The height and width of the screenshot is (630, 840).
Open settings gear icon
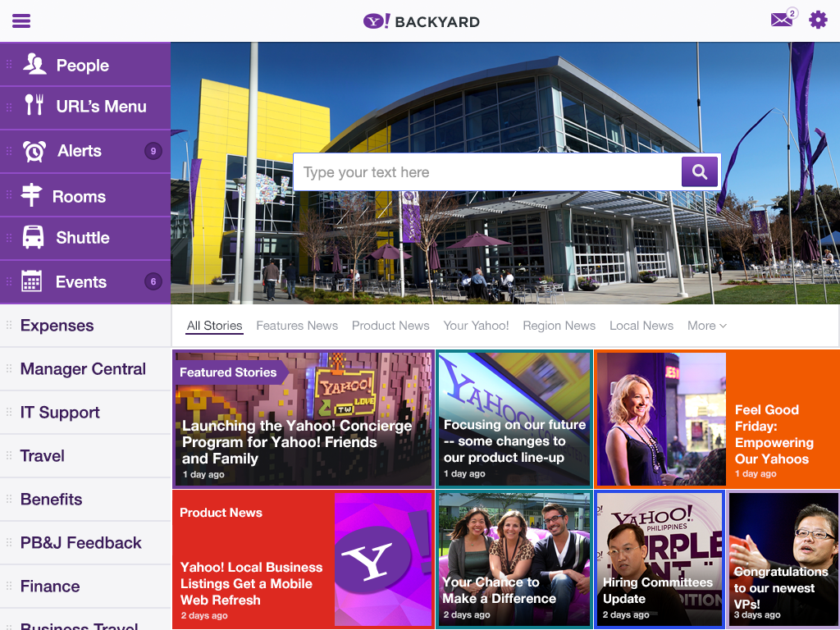818,21
